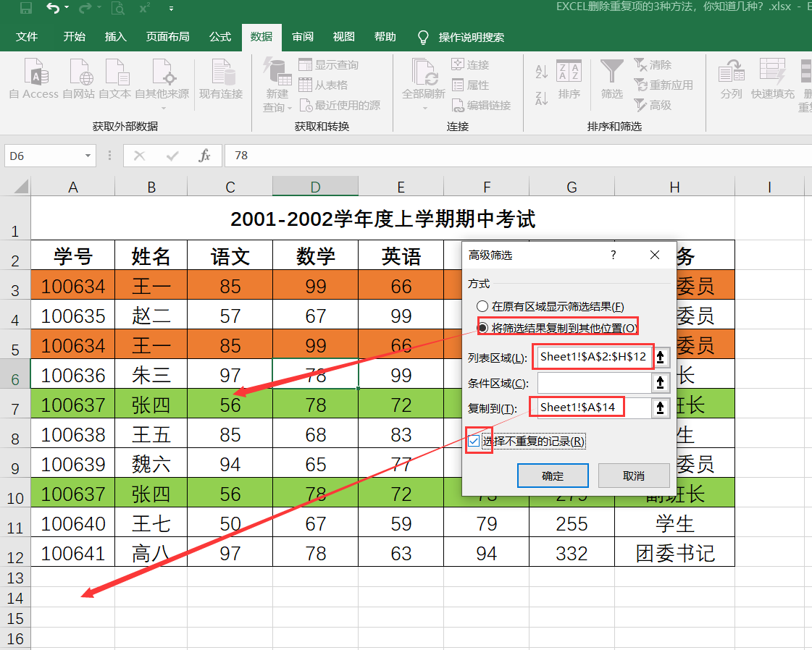This screenshot has width=812, height=650.
Task: Click the 操作说明搜索 search box
Action: (x=472, y=37)
